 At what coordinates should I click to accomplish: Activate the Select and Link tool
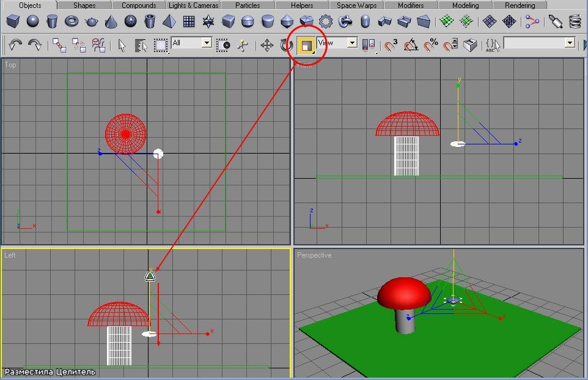(x=59, y=45)
